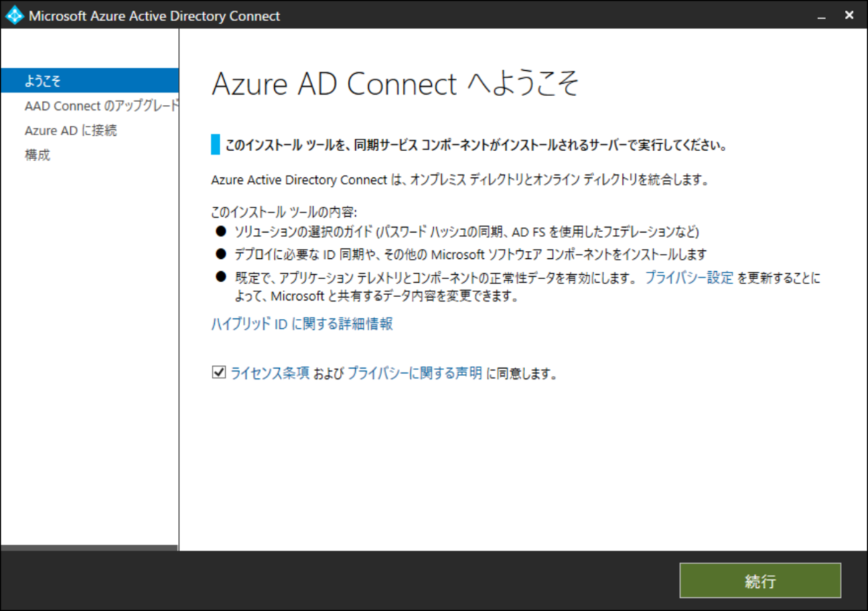Click the bold server installation notice text

pyautogui.click(x=476, y=145)
